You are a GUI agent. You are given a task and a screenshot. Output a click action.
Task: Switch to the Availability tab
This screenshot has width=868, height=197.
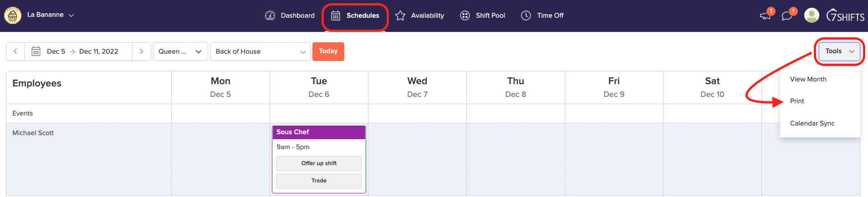point(419,15)
